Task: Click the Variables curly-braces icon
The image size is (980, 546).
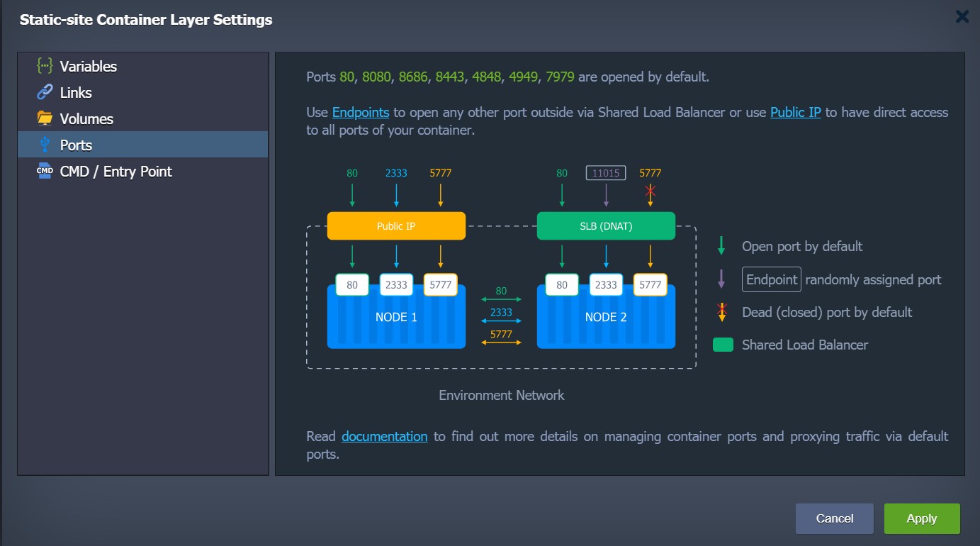Action: (x=45, y=66)
